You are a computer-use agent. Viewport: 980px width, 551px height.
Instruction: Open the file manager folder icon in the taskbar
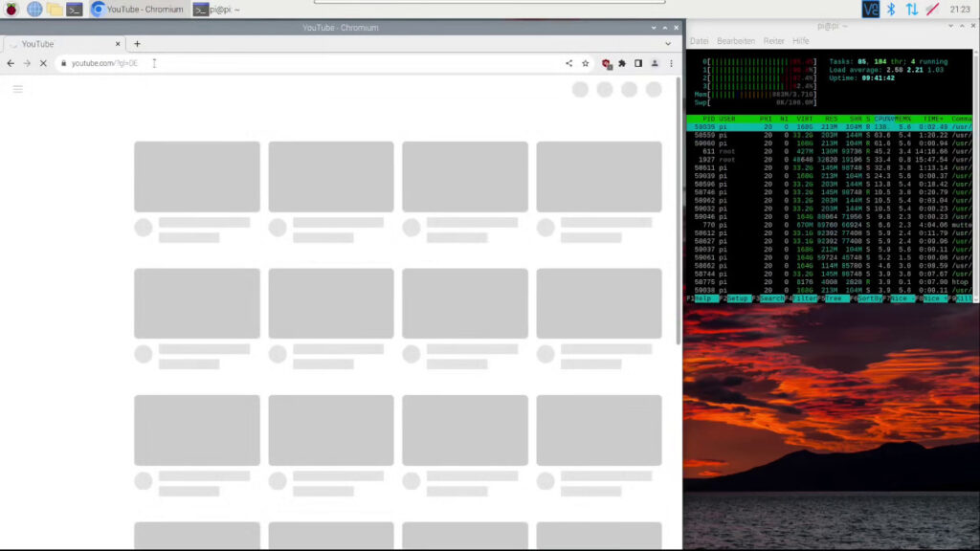point(55,10)
